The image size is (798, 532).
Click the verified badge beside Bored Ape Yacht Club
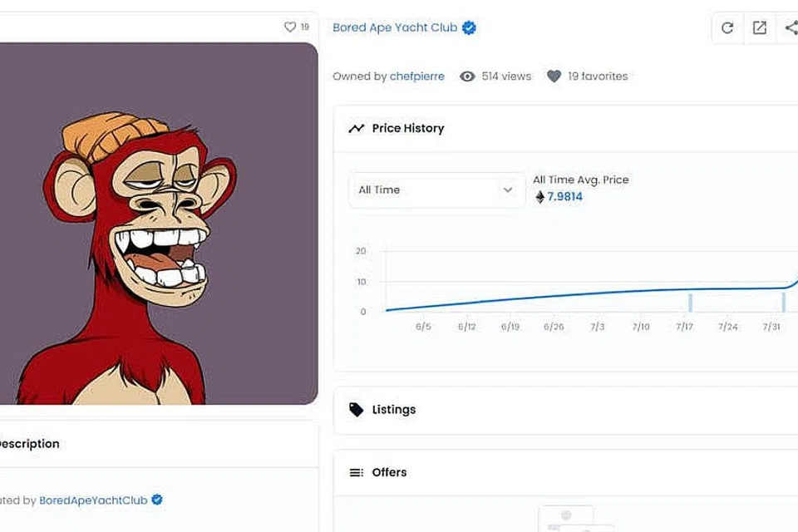click(470, 27)
